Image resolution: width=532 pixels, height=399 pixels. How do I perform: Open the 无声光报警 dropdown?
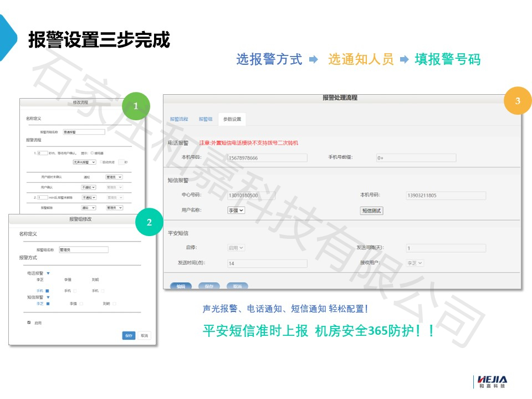coord(85,162)
